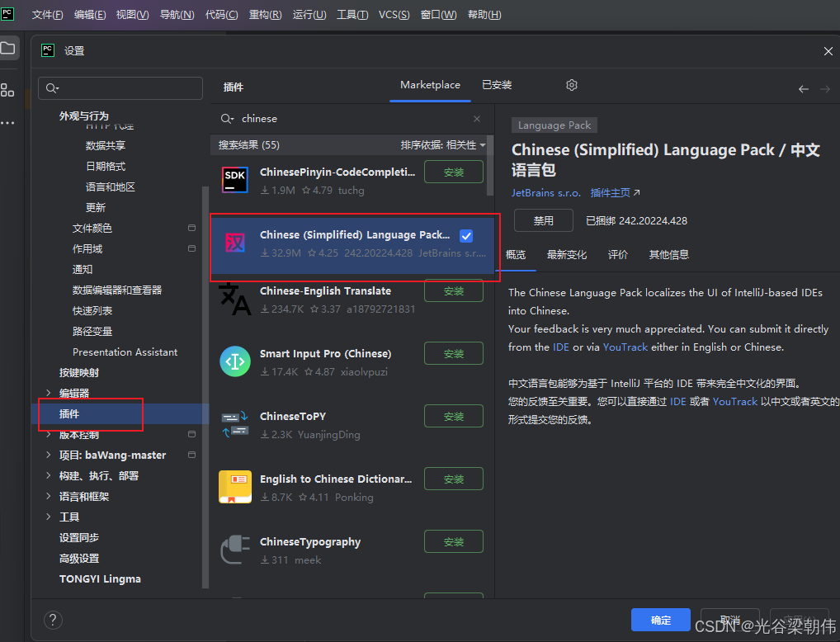Click the plugin search field containing chinese
This screenshot has height=642, width=840.
pos(351,119)
